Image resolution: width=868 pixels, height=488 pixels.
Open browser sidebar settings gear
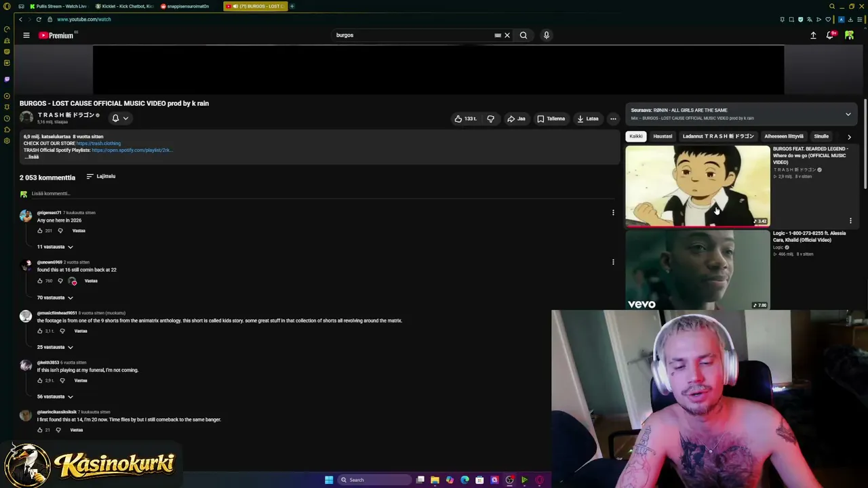click(7, 141)
